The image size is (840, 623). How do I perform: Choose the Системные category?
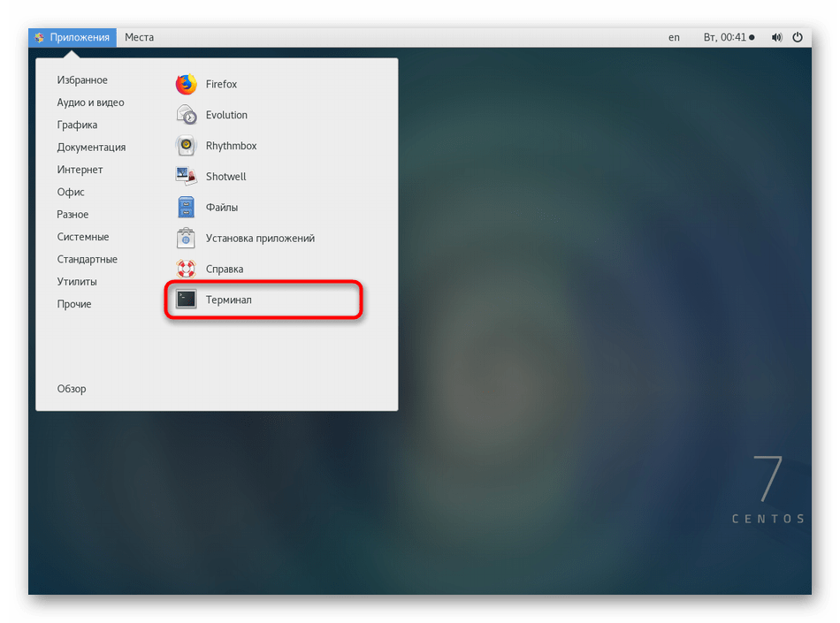(x=83, y=237)
